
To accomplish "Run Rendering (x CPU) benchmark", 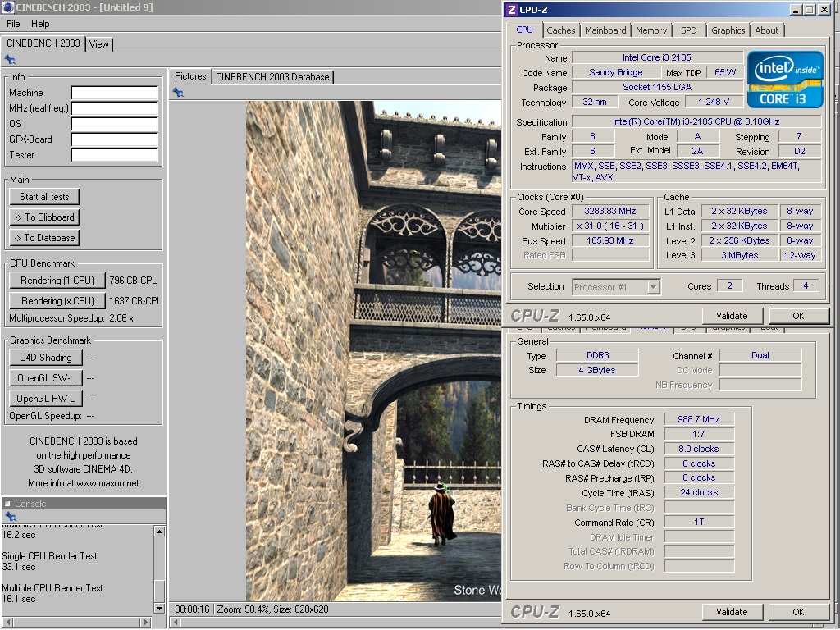I will tap(57, 300).
